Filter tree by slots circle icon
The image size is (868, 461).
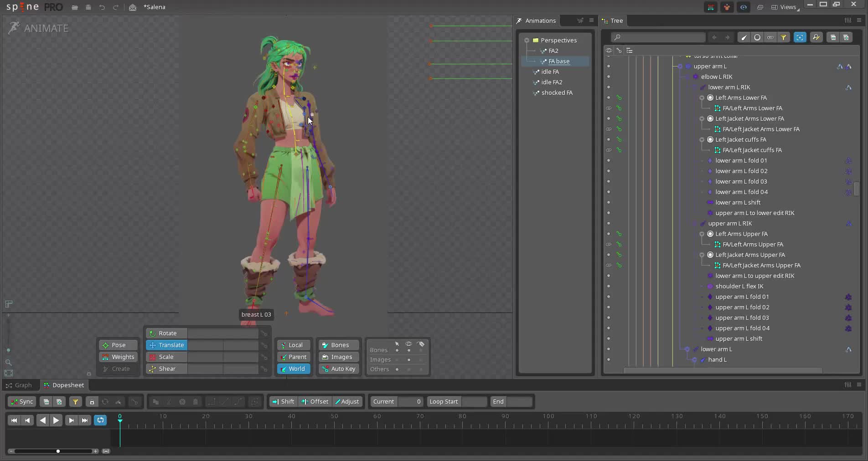pos(757,37)
